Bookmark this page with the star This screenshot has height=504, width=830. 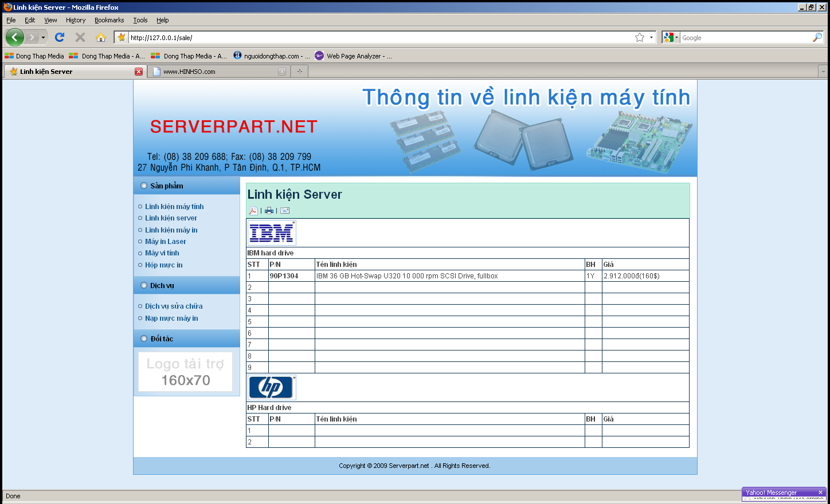(x=640, y=37)
